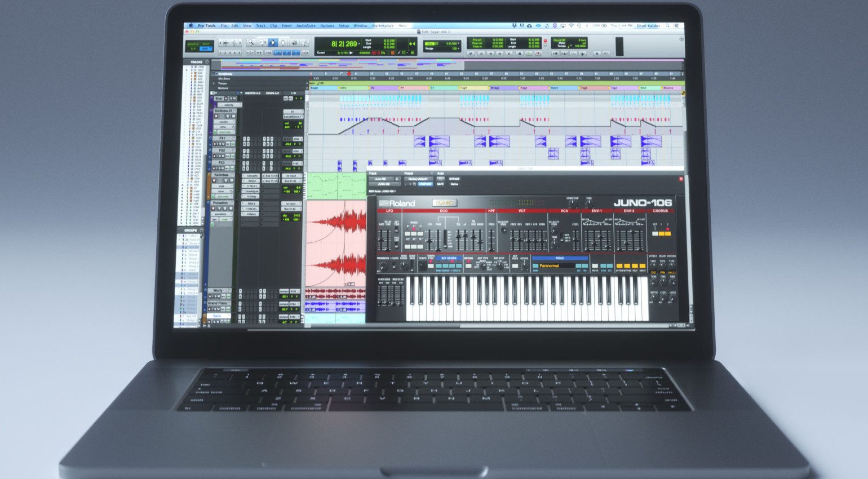The image size is (868, 479).
Task: Open the Nudge value dropdown
Action: tap(458, 48)
